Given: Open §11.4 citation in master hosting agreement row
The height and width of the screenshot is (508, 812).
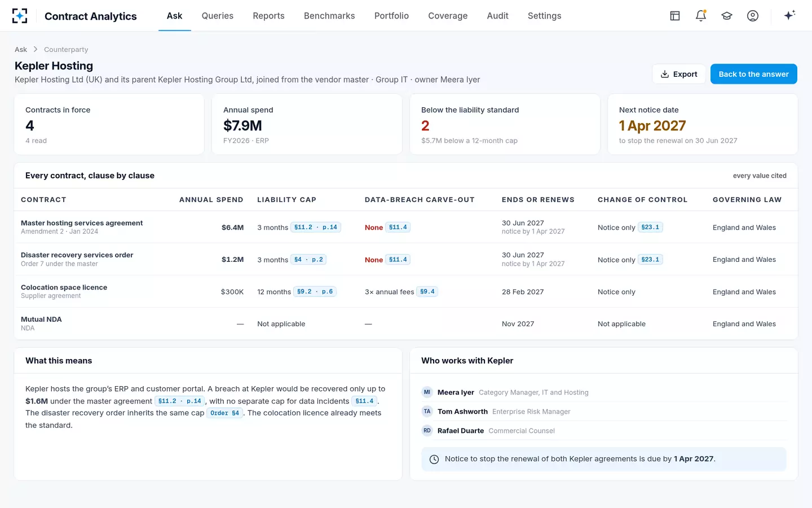Looking at the screenshot, I should (x=398, y=227).
